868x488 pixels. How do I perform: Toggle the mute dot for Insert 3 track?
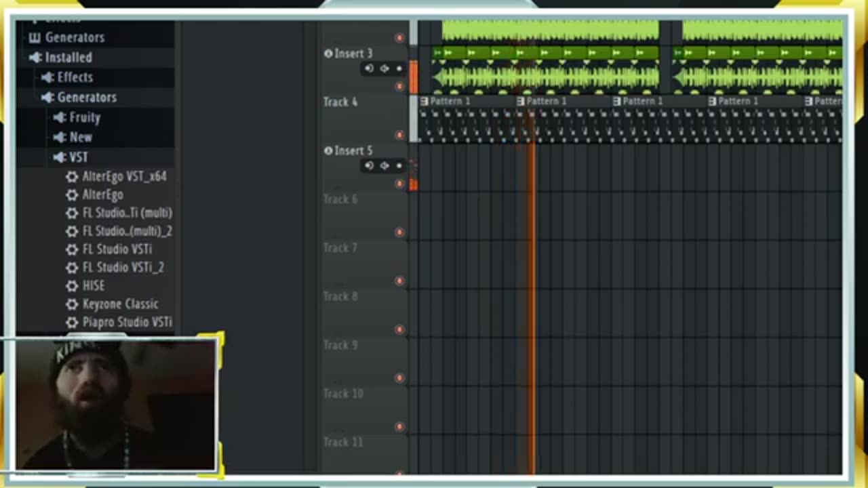pyautogui.click(x=399, y=86)
